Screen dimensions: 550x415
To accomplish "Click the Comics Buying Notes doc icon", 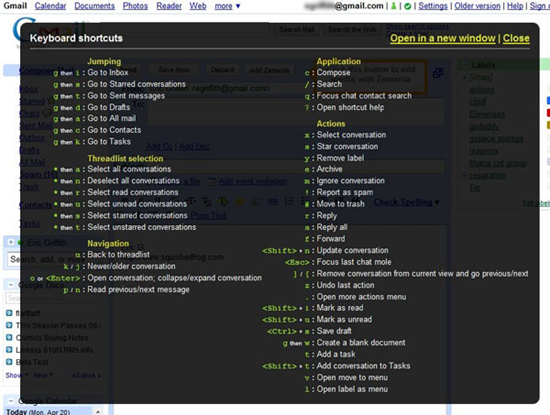I will coord(9,337).
